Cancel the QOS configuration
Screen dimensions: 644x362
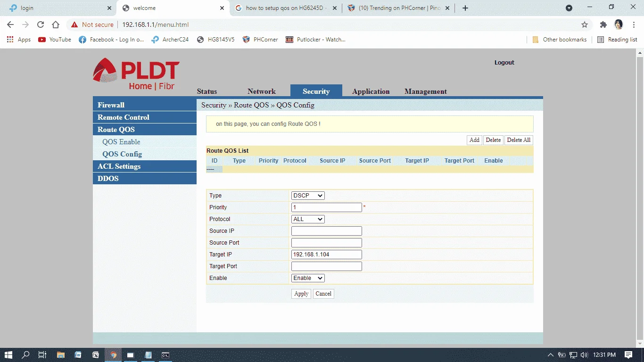click(x=323, y=294)
